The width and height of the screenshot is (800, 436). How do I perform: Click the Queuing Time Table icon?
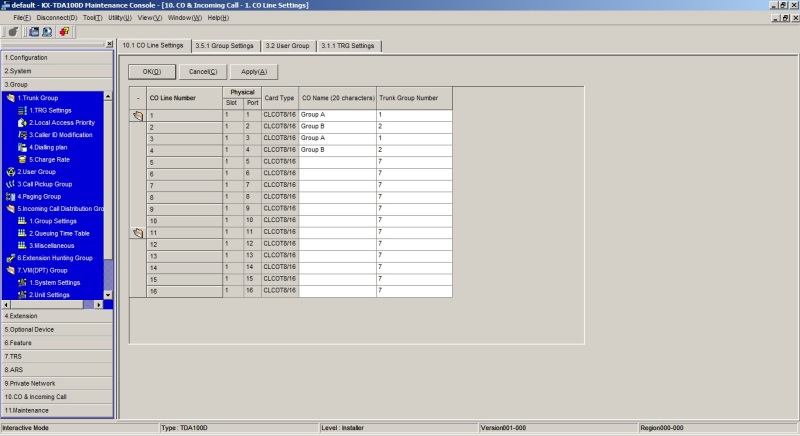pos(22,233)
